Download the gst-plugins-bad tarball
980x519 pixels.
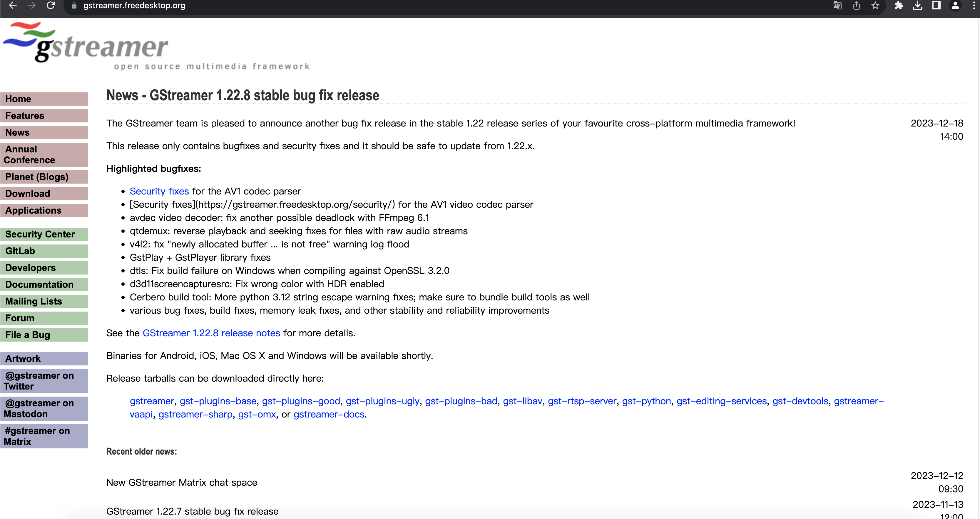pos(461,401)
